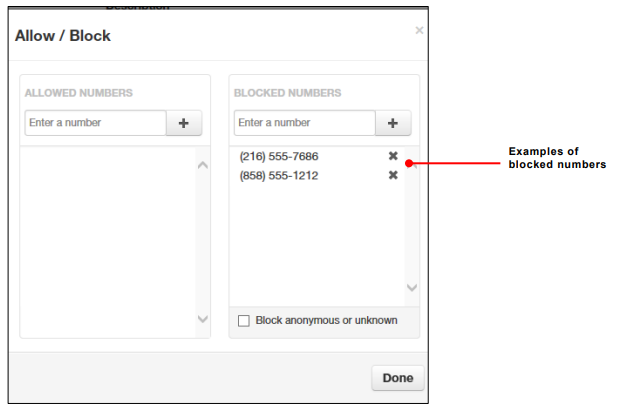This screenshot has height=407, width=621.
Task: Click the blocked numbers list scrollbar track
Action: [412, 225]
